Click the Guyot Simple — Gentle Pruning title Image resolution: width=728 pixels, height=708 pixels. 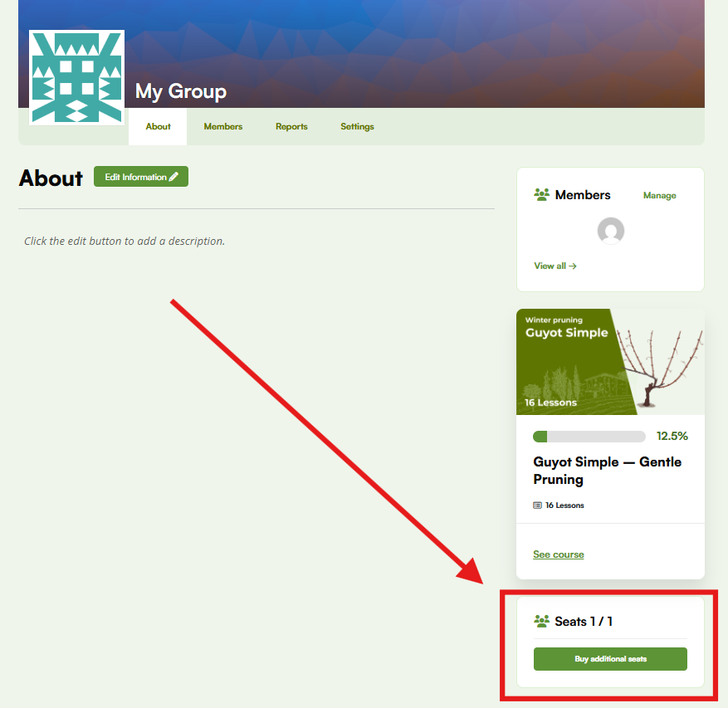point(608,471)
